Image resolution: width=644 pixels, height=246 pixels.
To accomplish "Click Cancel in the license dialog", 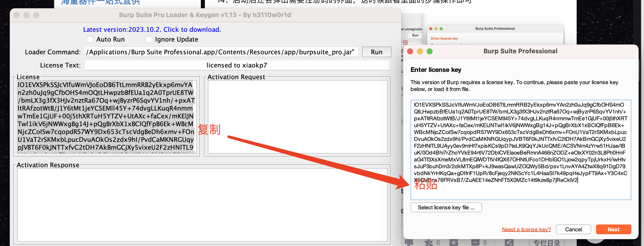I will click(x=573, y=229).
